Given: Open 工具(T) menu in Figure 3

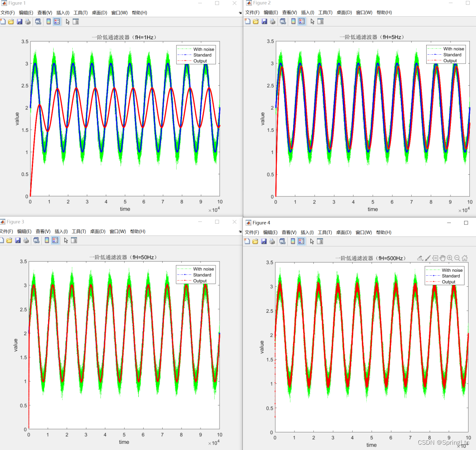Looking at the screenshot, I should pyautogui.click(x=78, y=232).
